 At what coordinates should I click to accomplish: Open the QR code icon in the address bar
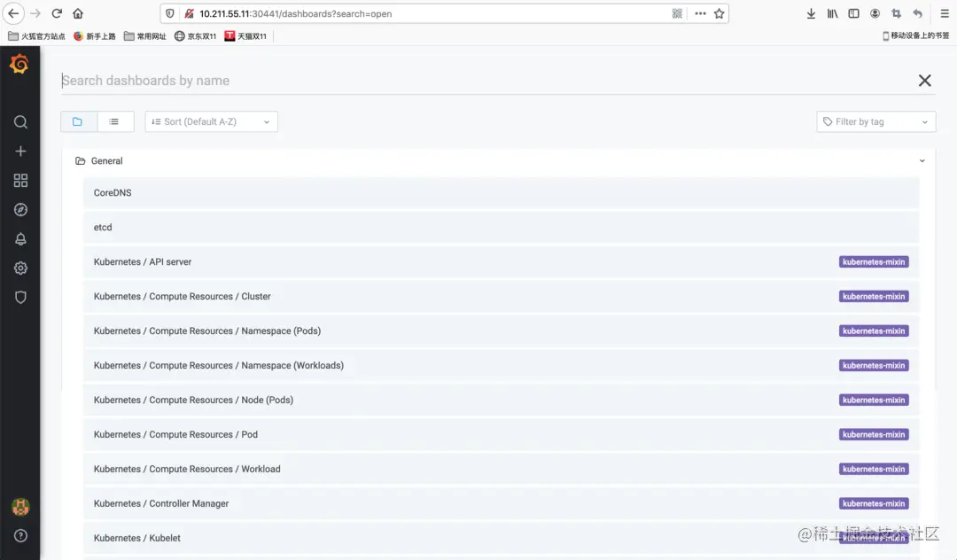677,13
